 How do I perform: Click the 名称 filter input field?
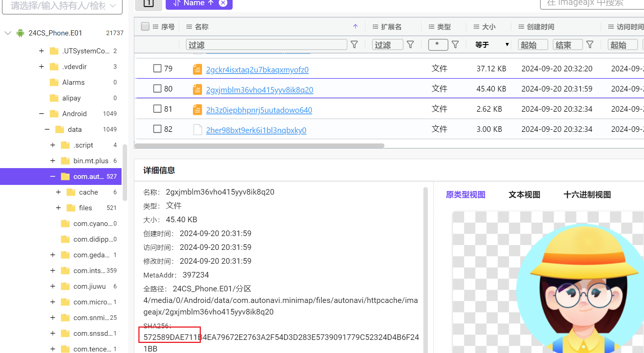point(267,45)
